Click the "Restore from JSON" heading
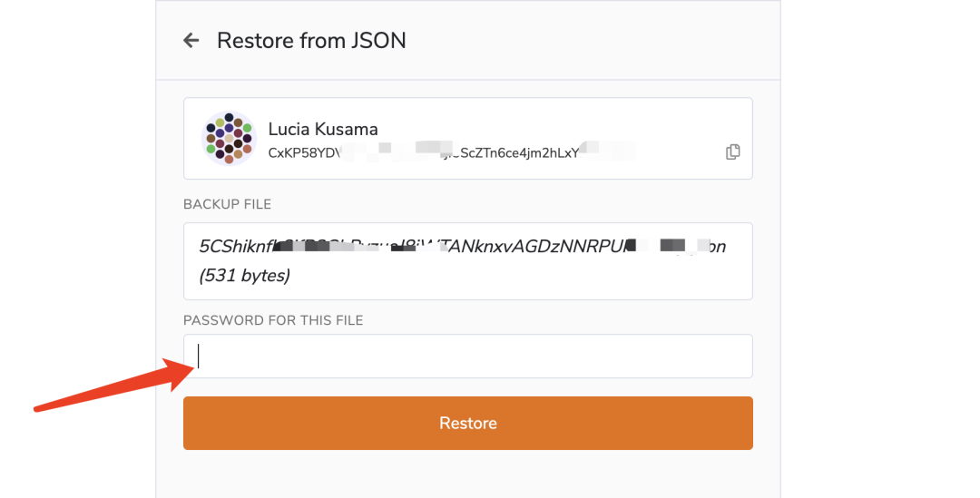Viewport: 980px width, 498px height. tap(311, 41)
